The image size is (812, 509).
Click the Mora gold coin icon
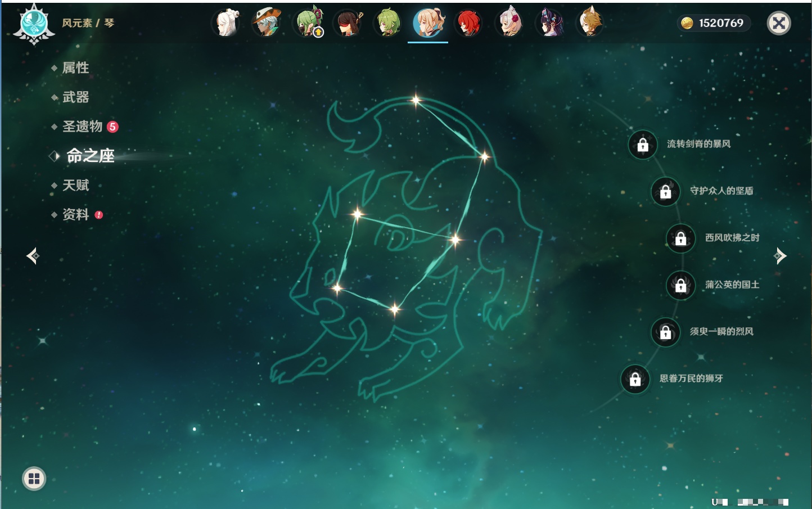click(687, 23)
